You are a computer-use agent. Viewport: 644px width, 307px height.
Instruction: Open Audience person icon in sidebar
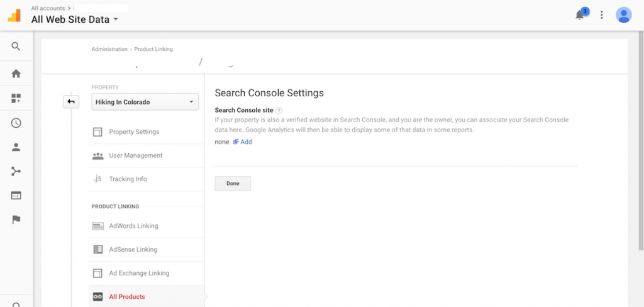point(16,148)
